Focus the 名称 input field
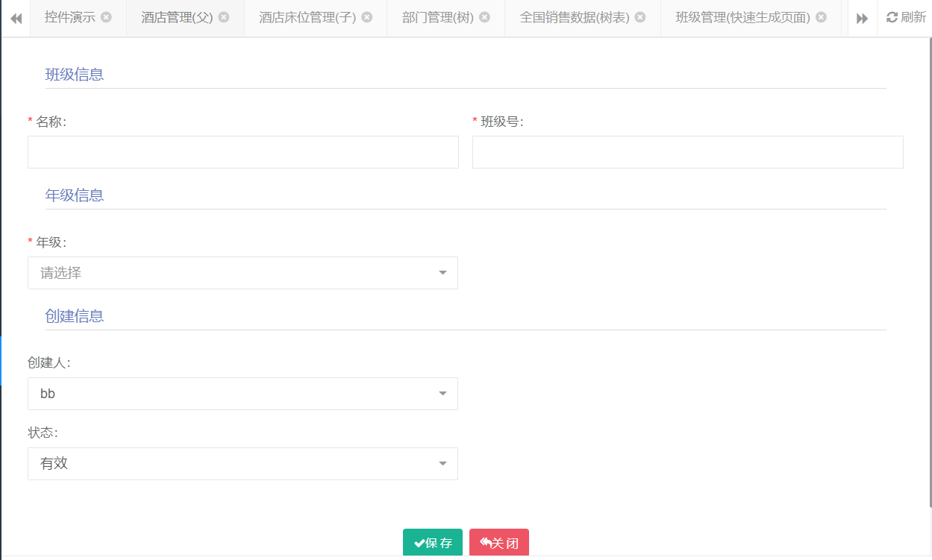 [x=243, y=152]
